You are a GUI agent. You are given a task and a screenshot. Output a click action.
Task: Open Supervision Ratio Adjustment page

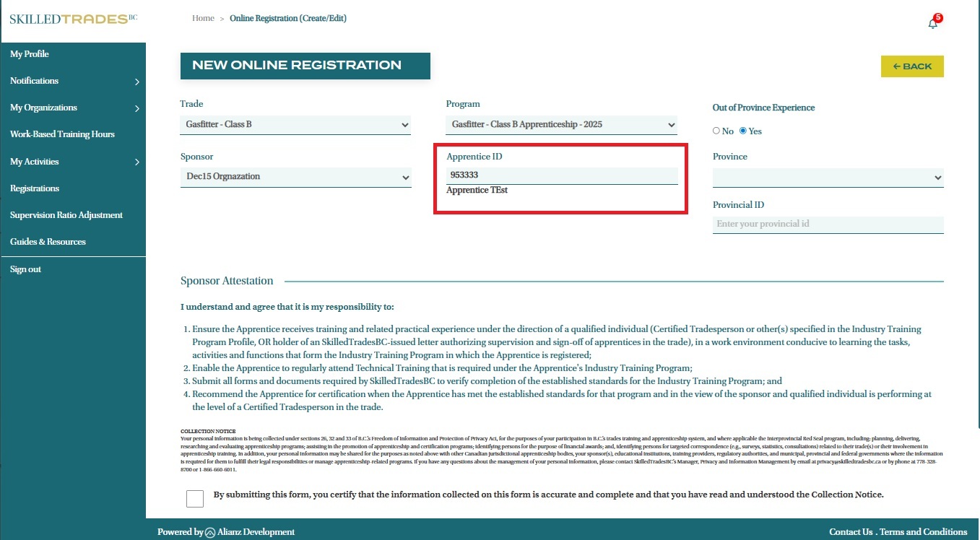pos(66,215)
